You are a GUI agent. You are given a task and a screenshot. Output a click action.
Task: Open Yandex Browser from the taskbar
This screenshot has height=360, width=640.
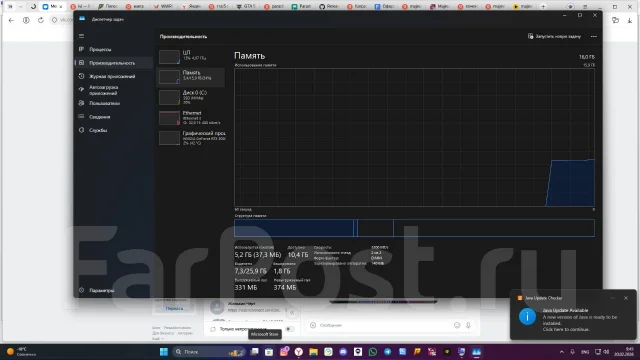pos(299,352)
